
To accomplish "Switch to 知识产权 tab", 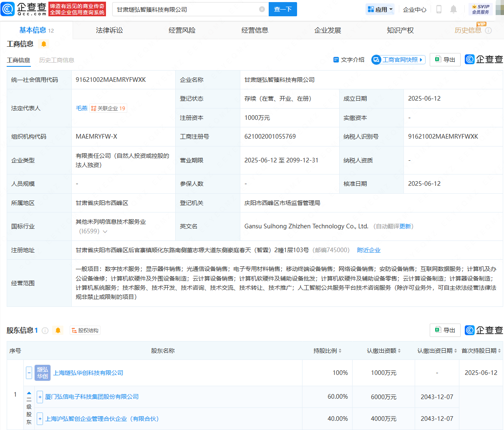I will coord(400,30).
